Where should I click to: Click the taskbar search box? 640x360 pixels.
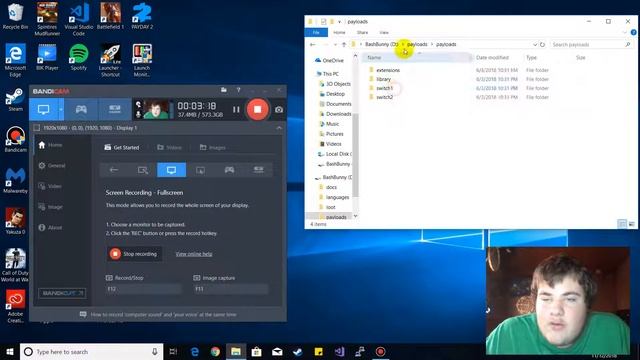click(91, 351)
